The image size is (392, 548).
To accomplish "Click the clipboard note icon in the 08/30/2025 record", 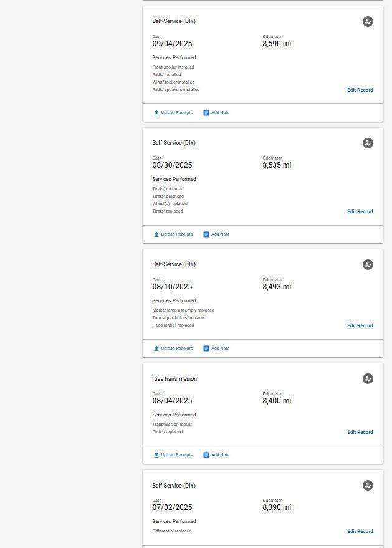I will coord(206,234).
